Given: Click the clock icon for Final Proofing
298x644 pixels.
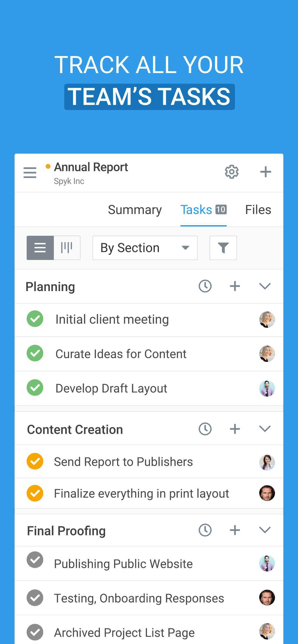Looking at the screenshot, I should 205,530.
